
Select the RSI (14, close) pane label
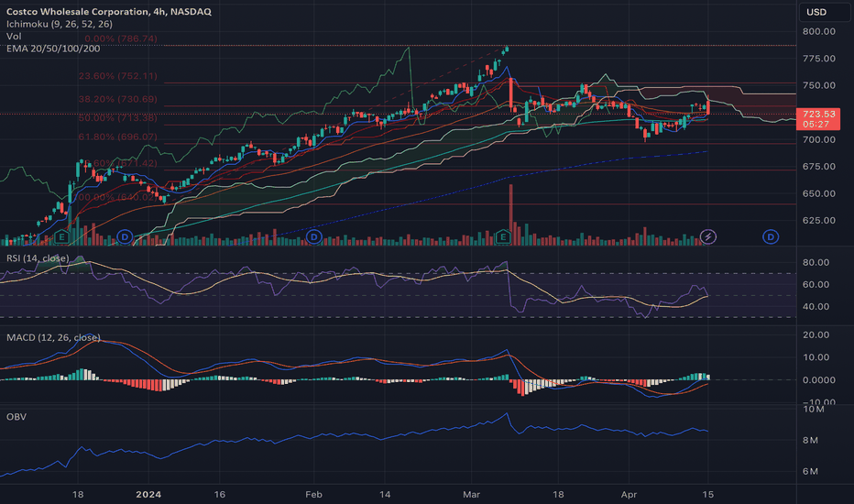click(x=38, y=257)
